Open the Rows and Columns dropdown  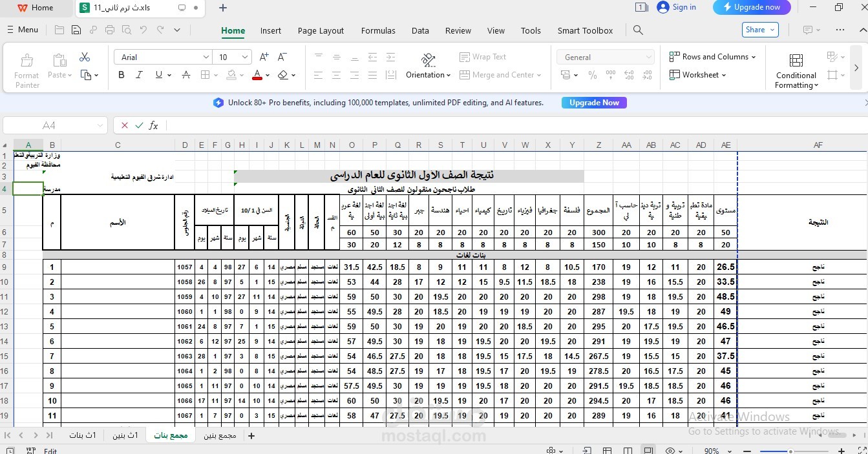point(712,57)
